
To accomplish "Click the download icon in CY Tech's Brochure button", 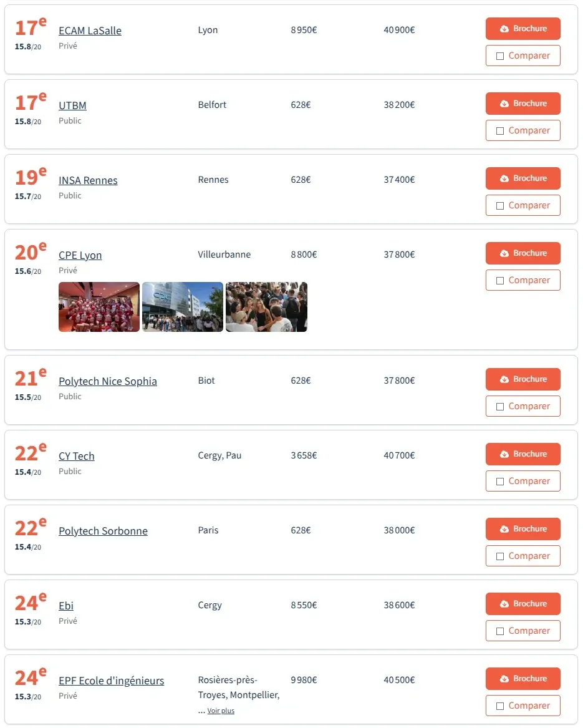I will pyautogui.click(x=504, y=454).
